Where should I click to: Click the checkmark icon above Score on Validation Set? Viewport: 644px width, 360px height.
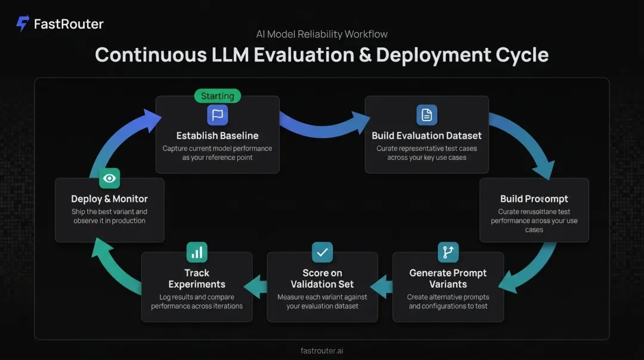[x=323, y=252]
